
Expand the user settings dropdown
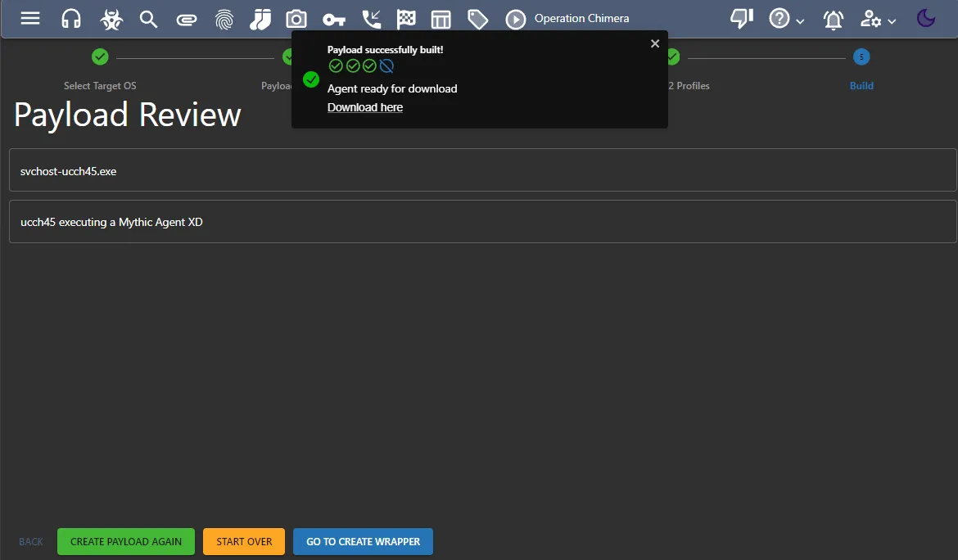coord(878,19)
